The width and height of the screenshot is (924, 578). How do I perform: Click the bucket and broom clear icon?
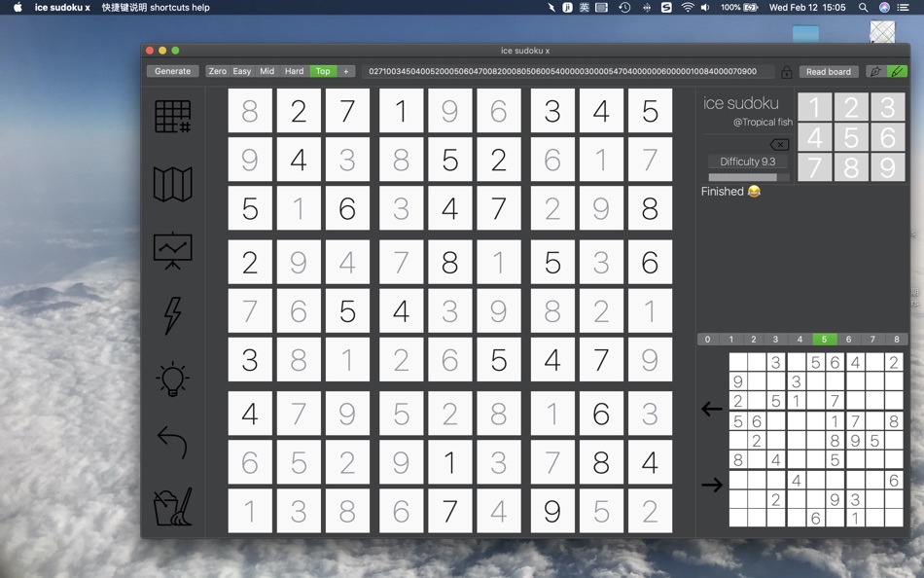point(173,507)
